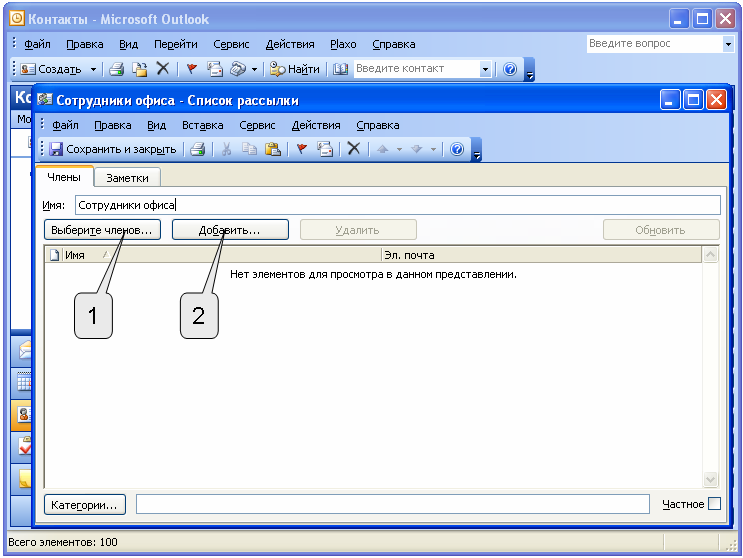This screenshot has width=743, height=558.
Task: Sort by 'Эл. почта' column header
Action: [542, 255]
